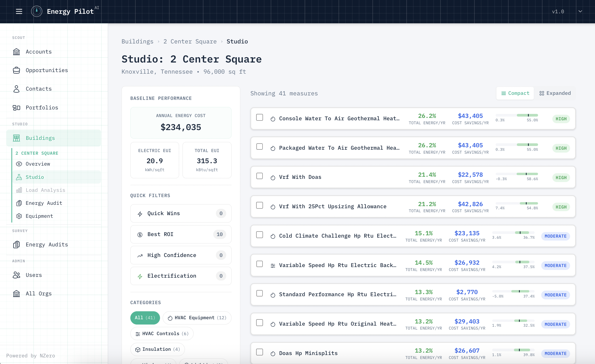
Task: Open Opportunities from the Scout sidebar
Action: pos(47,70)
